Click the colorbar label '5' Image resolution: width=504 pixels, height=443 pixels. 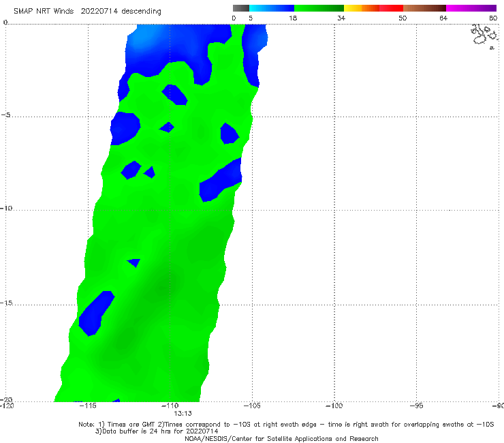point(251,18)
